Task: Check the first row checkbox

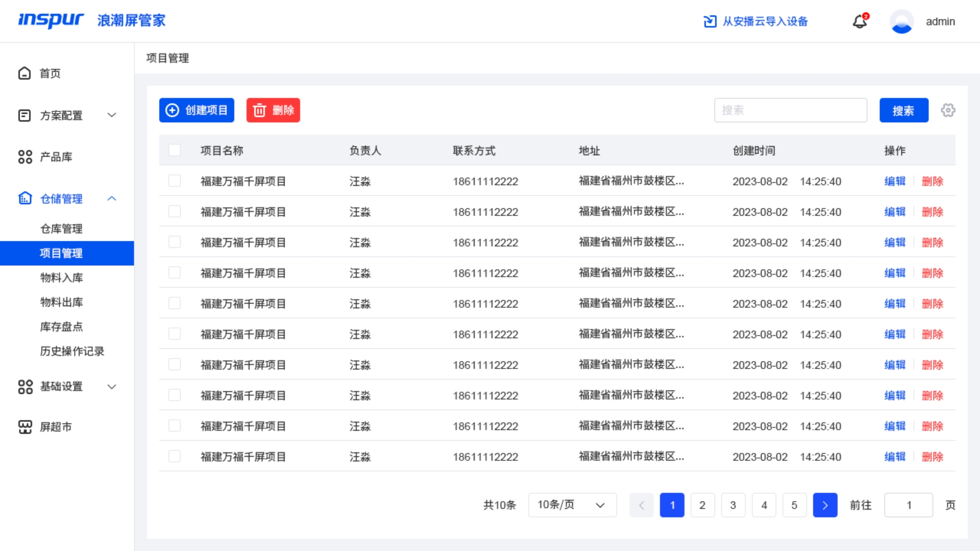Action: pos(175,181)
